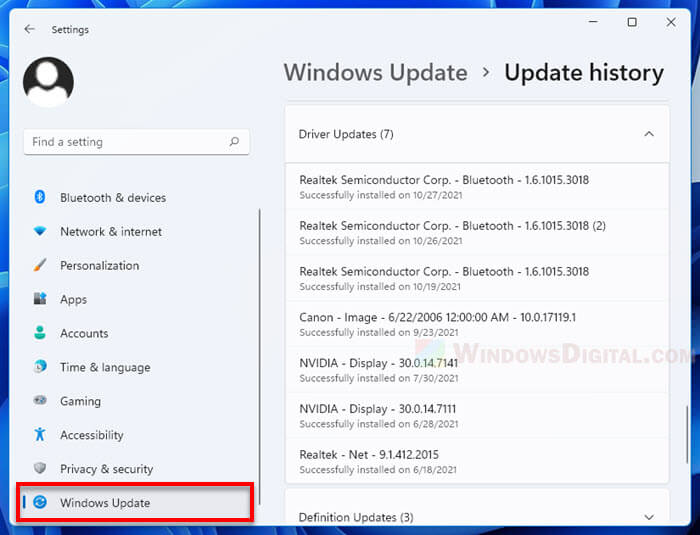Click the sidebar navigation scrollbar

(x=259, y=356)
